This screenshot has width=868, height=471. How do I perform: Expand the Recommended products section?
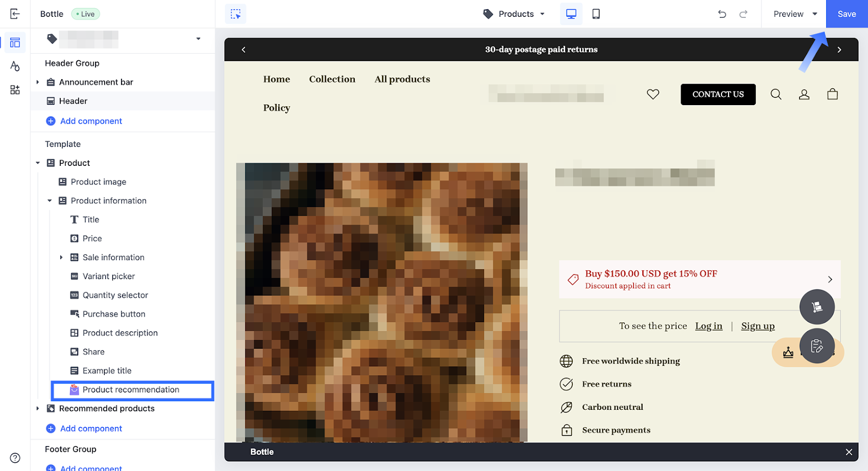coord(37,409)
